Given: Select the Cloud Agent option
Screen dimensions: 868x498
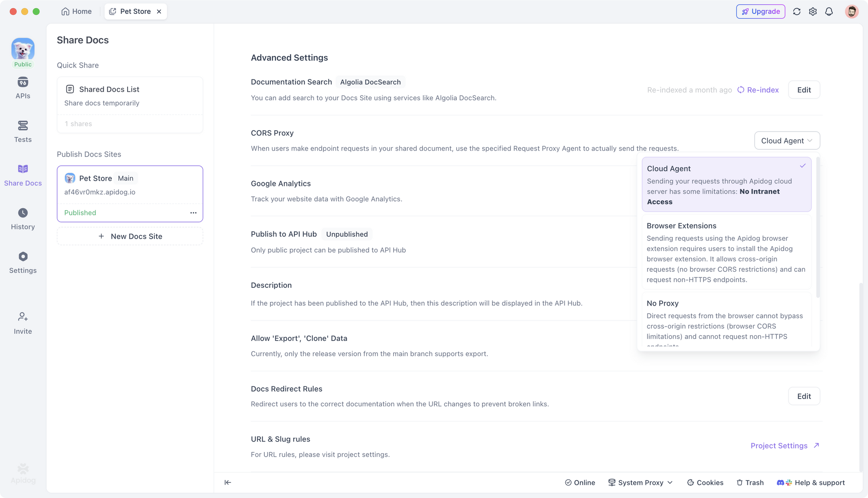Looking at the screenshot, I should point(727,185).
